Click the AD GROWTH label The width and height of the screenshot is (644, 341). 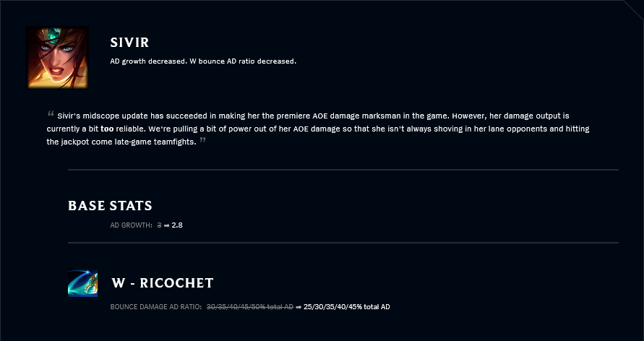(x=132, y=225)
